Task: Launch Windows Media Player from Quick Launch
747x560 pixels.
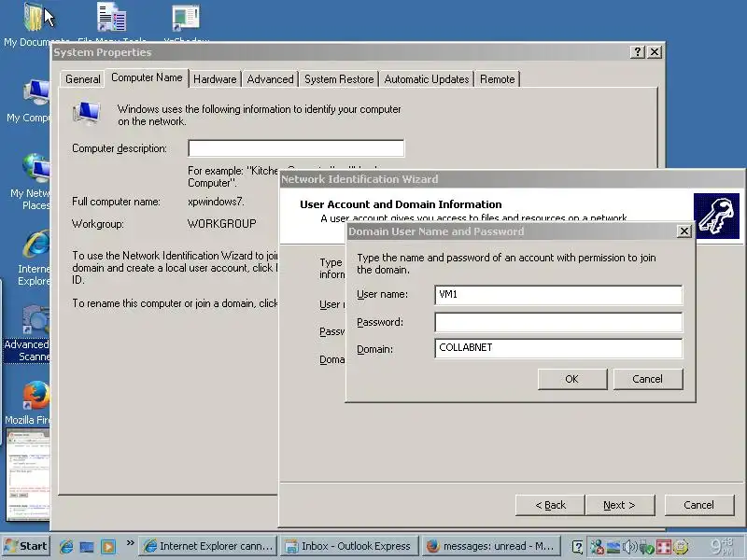Action: tap(108, 546)
